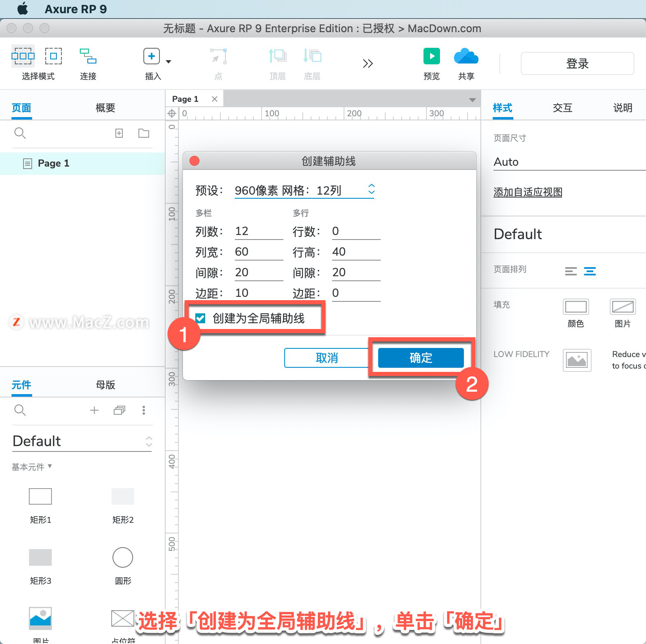Select the image widget

click(x=40, y=618)
